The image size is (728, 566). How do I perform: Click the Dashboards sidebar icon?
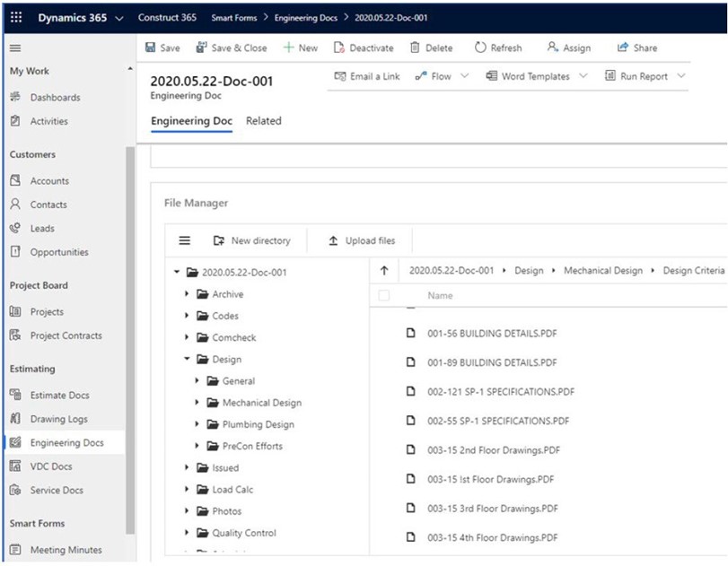pos(15,97)
